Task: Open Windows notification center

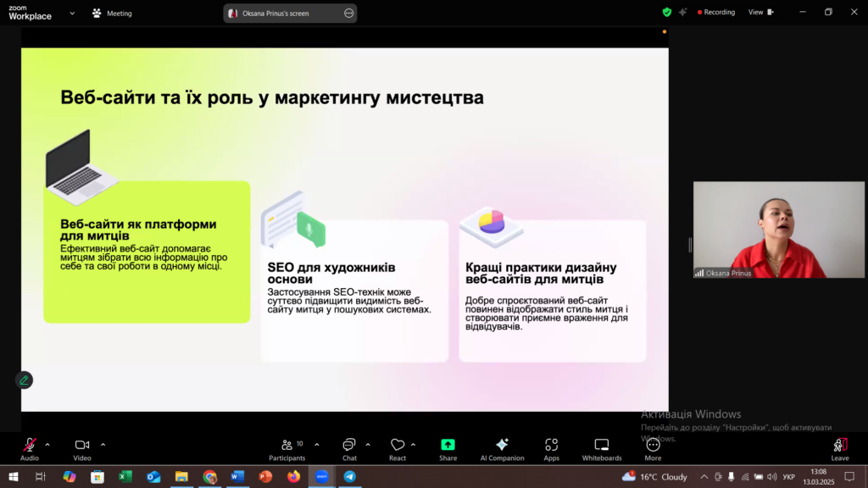Action: tap(849, 476)
